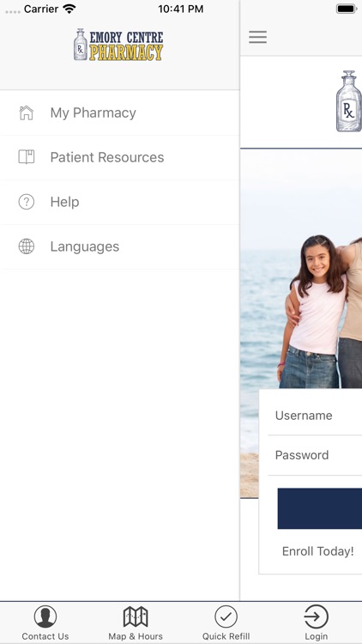Click the Rx bottle logo on main page
The height and width of the screenshot is (644, 362).
[349, 101]
